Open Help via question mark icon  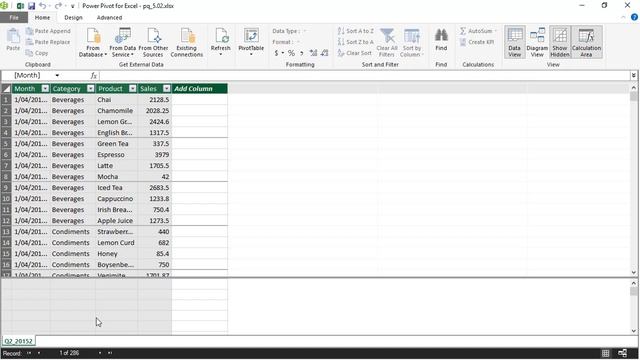coord(634,17)
